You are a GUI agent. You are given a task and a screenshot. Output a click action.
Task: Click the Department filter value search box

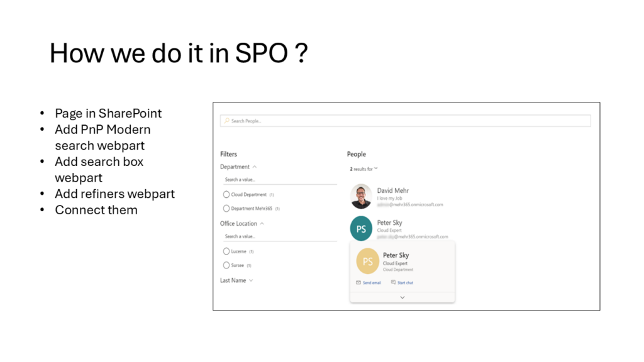click(x=280, y=179)
